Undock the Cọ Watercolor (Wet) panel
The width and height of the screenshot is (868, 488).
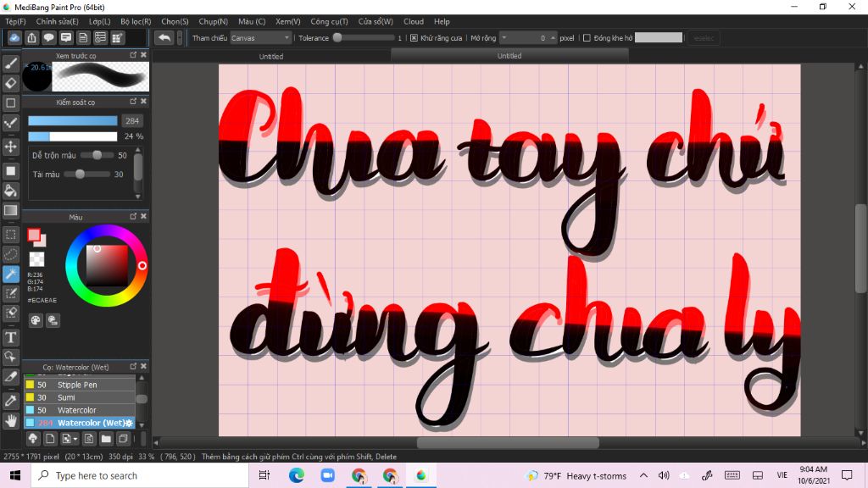133,366
